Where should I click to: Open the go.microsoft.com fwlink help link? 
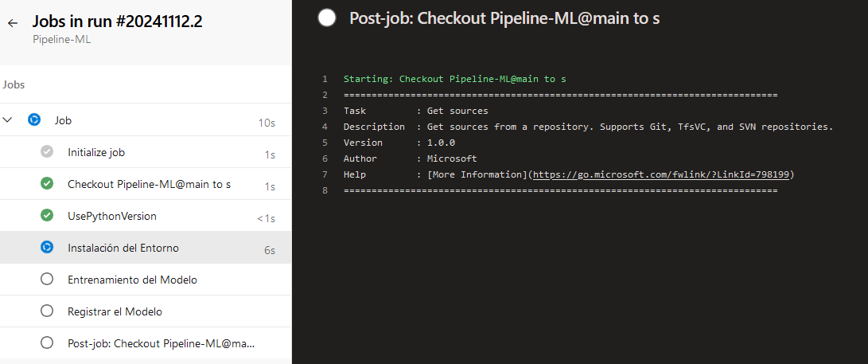pyautogui.click(x=661, y=174)
